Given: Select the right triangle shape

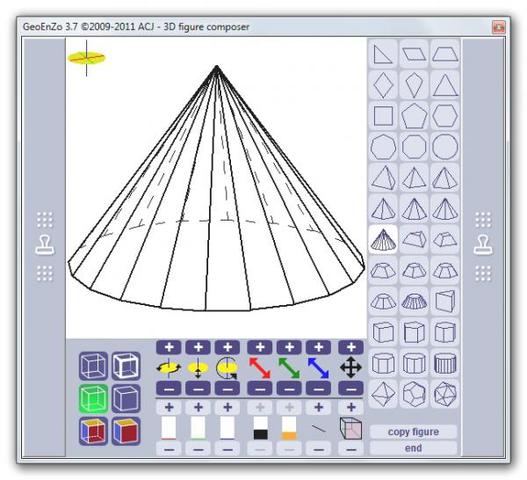Looking at the screenshot, I should [x=383, y=54].
